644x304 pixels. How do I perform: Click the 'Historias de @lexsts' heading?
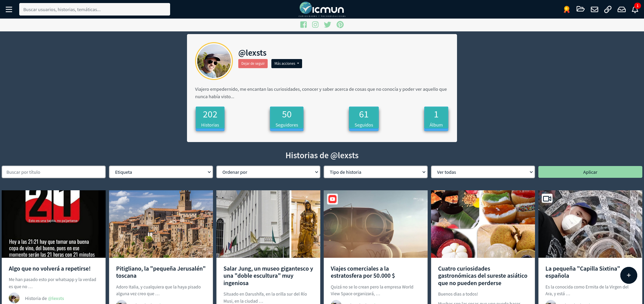tap(322, 156)
